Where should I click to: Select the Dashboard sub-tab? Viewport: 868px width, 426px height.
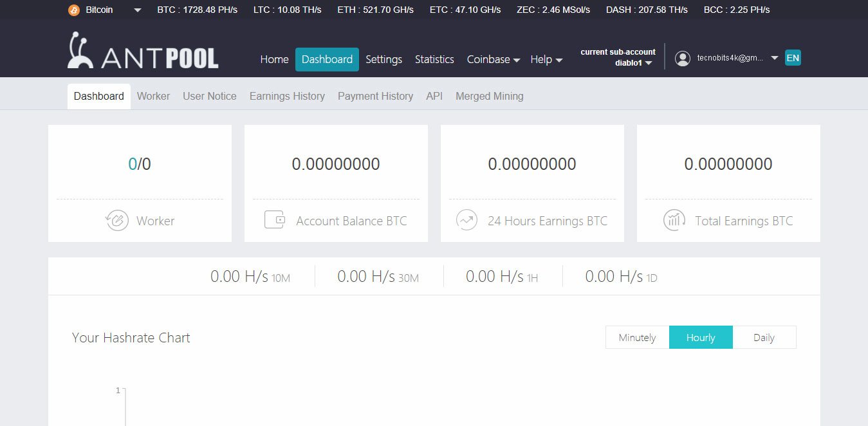pyautogui.click(x=99, y=96)
